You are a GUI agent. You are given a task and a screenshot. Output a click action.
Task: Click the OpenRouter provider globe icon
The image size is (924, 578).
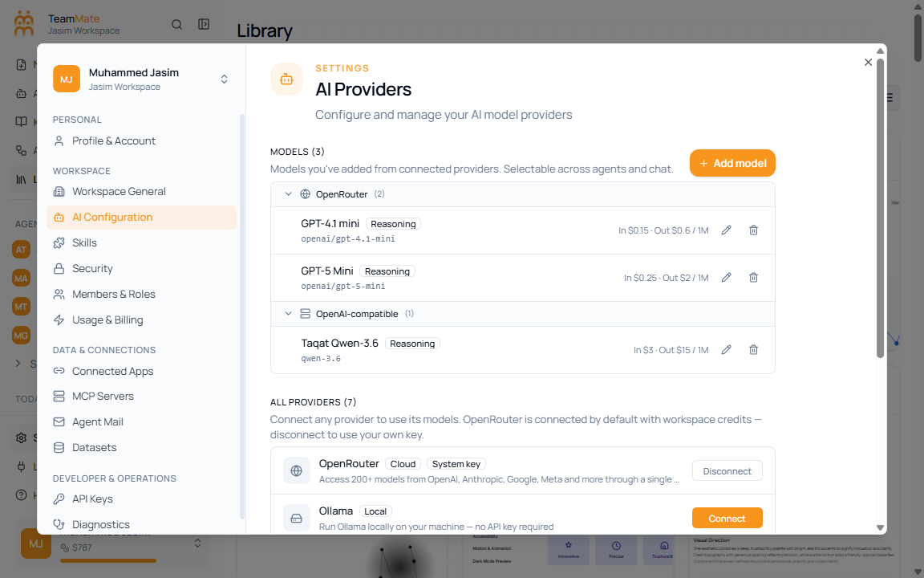click(x=297, y=470)
